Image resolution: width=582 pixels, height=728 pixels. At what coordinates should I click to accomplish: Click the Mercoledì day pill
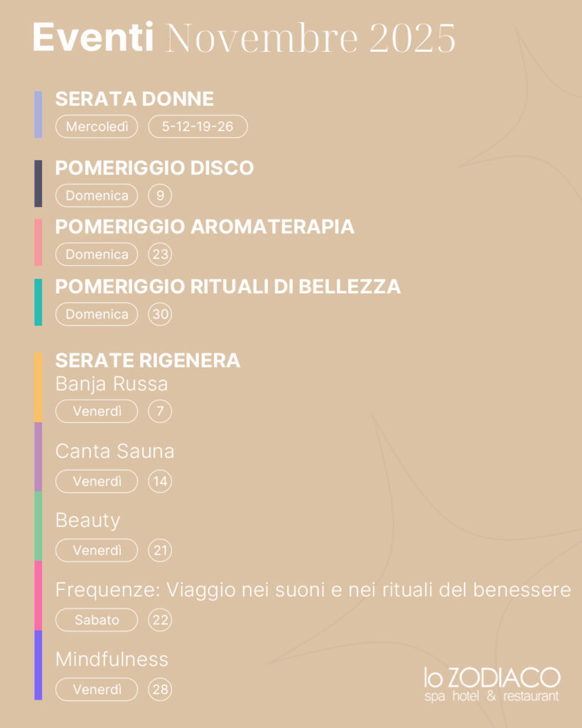(x=97, y=127)
